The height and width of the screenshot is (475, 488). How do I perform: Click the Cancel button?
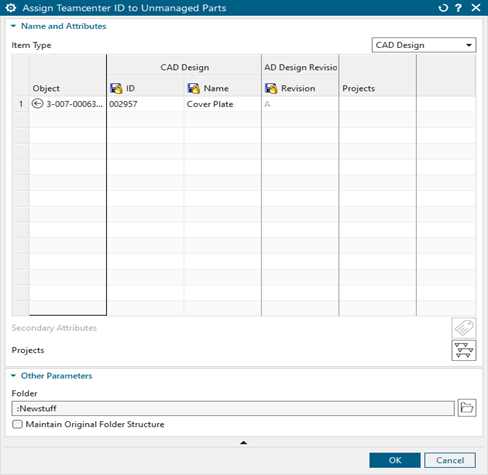pyautogui.click(x=450, y=460)
